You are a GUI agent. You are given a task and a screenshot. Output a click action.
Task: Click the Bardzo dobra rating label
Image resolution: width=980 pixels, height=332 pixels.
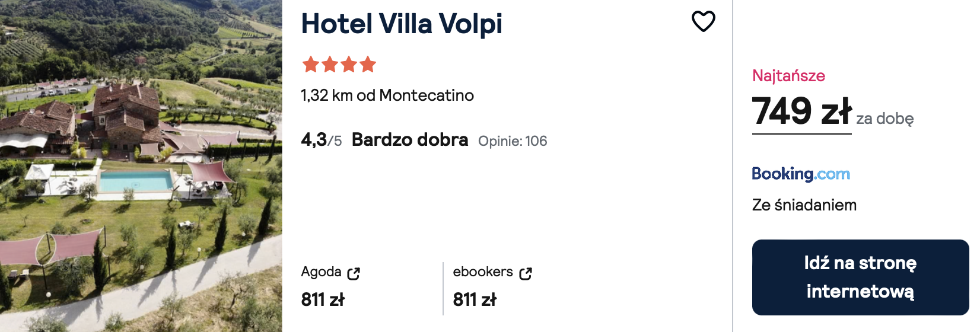410,140
